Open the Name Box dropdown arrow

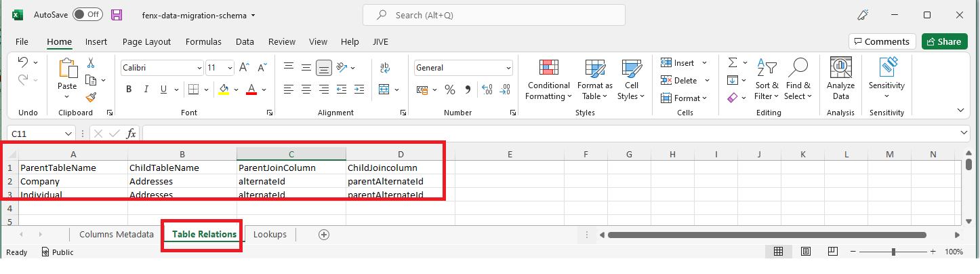click(68, 134)
